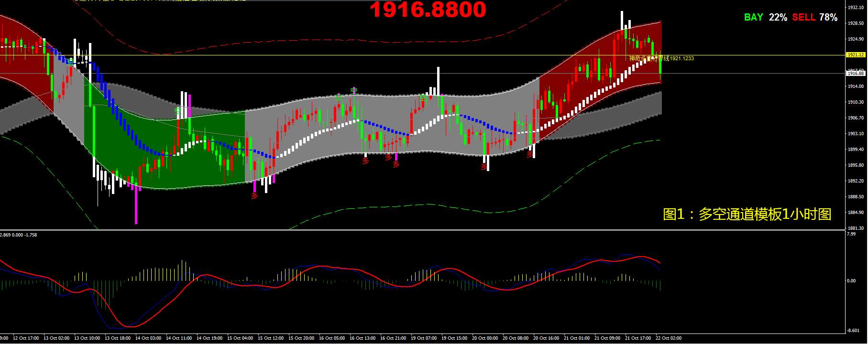Click the 16 Oct 21:00 time marker
This screenshot has height=344, width=868.
click(x=393, y=338)
